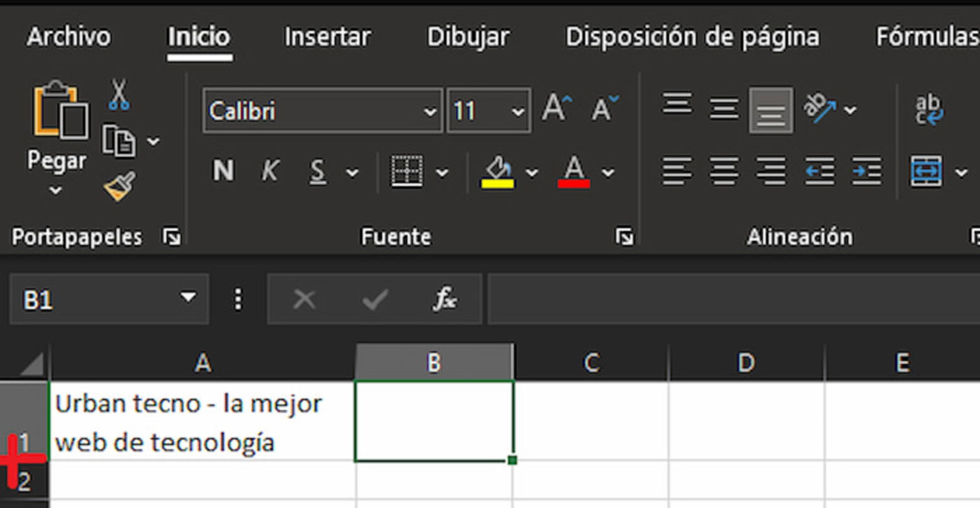Open the dropdown under Pegar
Viewport: 980px width, 508px height.
pyautogui.click(x=56, y=190)
